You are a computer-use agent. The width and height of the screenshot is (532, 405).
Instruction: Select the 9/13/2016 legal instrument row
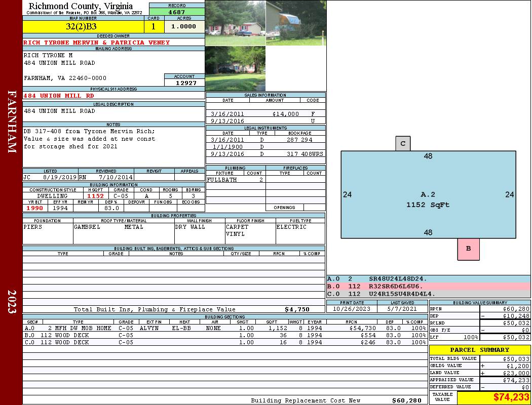pyautogui.click(x=265, y=154)
